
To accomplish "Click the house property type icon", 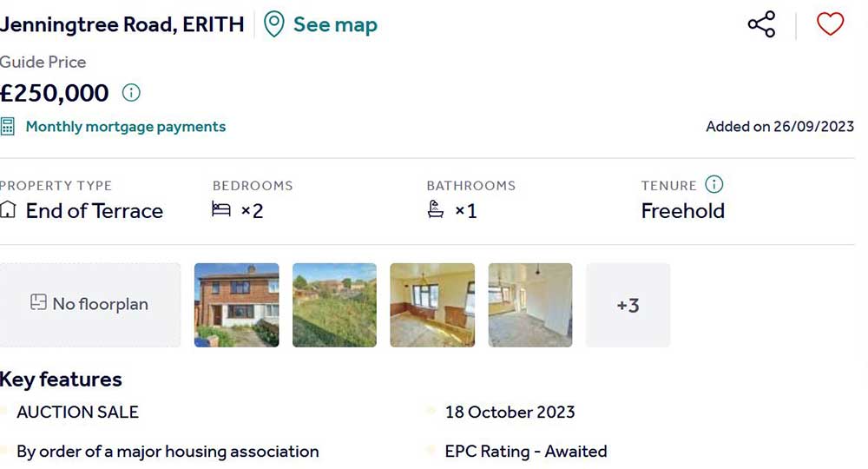I will point(9,210).
